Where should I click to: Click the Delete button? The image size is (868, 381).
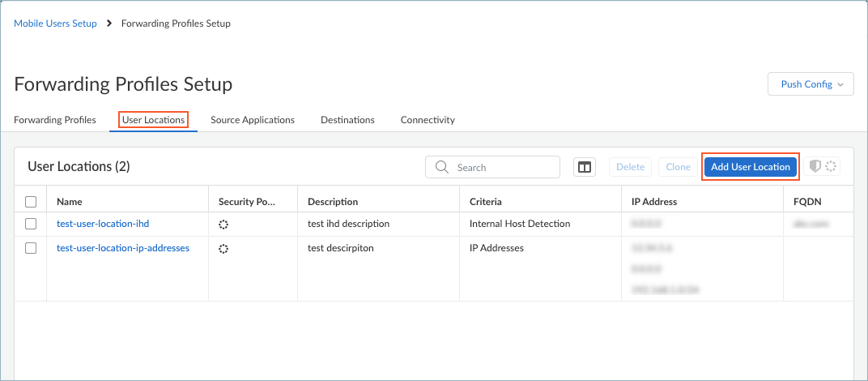pos(630,167)
